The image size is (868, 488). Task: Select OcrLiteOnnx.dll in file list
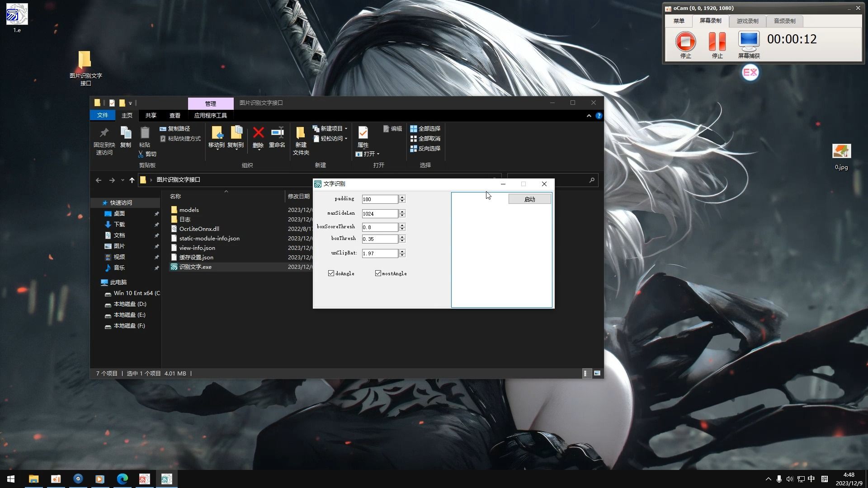199,229
